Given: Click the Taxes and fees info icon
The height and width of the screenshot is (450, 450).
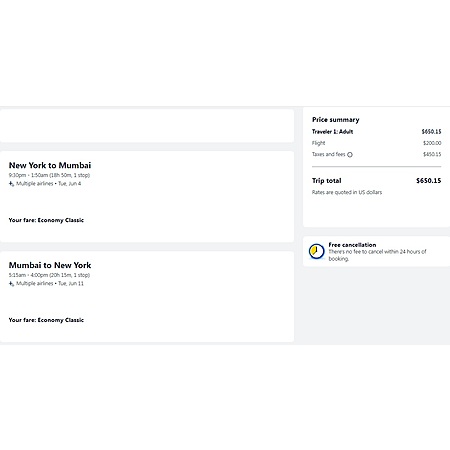Looking at the screenshot, I should point(350,155).
